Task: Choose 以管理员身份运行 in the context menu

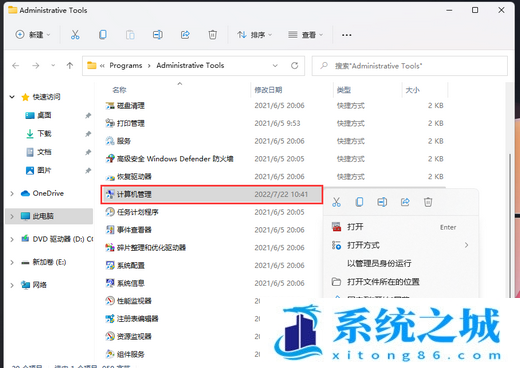Action: pyautogui.click(x=401, y=264)
